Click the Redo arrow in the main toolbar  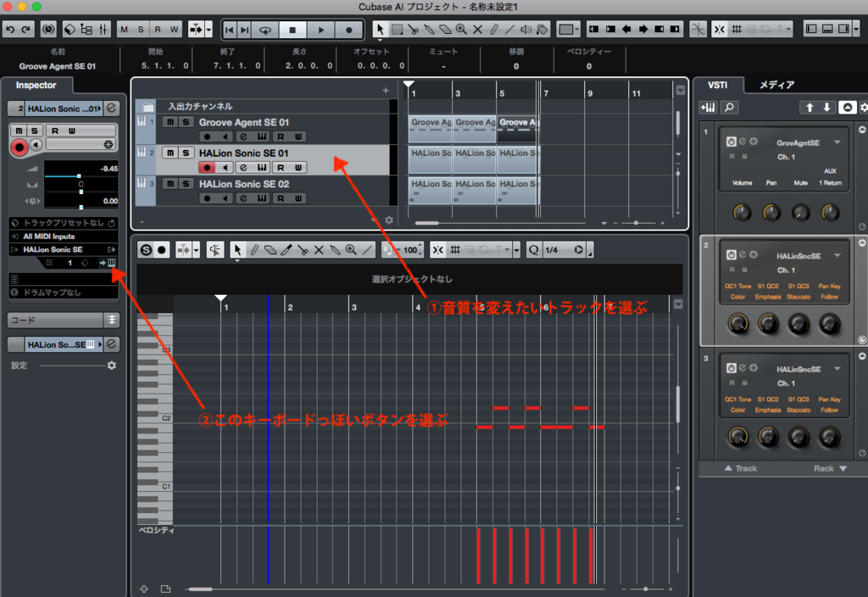[x=26, y=30]
